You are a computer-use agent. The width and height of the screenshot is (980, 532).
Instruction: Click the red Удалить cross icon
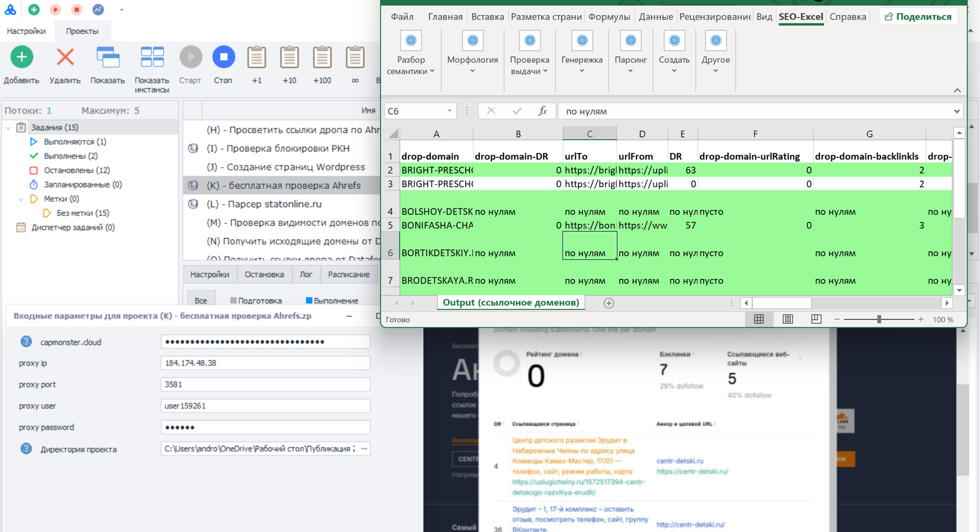point(65,57)
